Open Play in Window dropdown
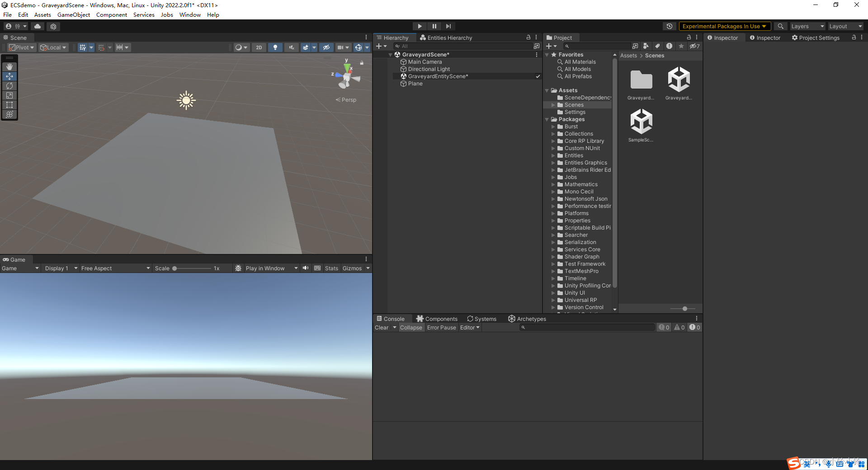 tap(272, 268)
